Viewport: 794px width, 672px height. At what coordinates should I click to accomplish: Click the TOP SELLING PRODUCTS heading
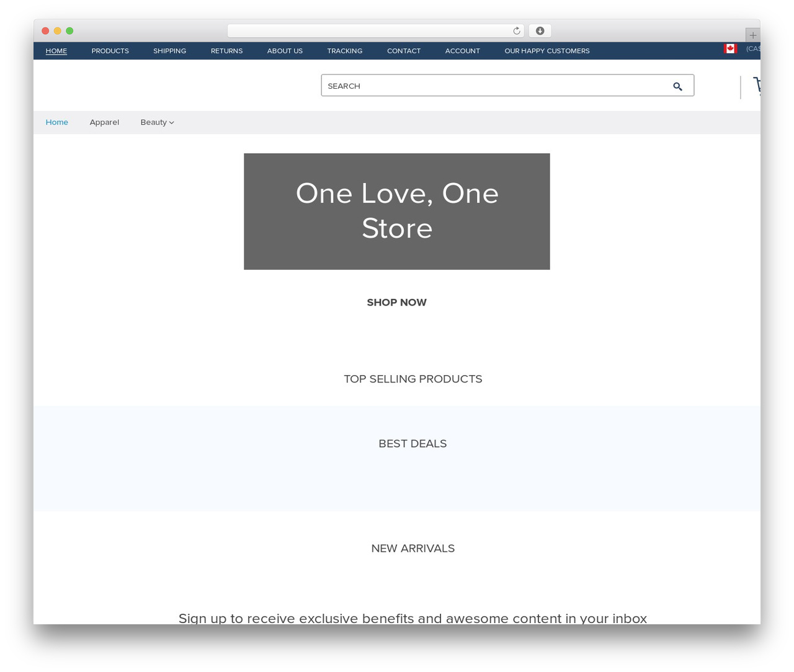pos(413,379)
